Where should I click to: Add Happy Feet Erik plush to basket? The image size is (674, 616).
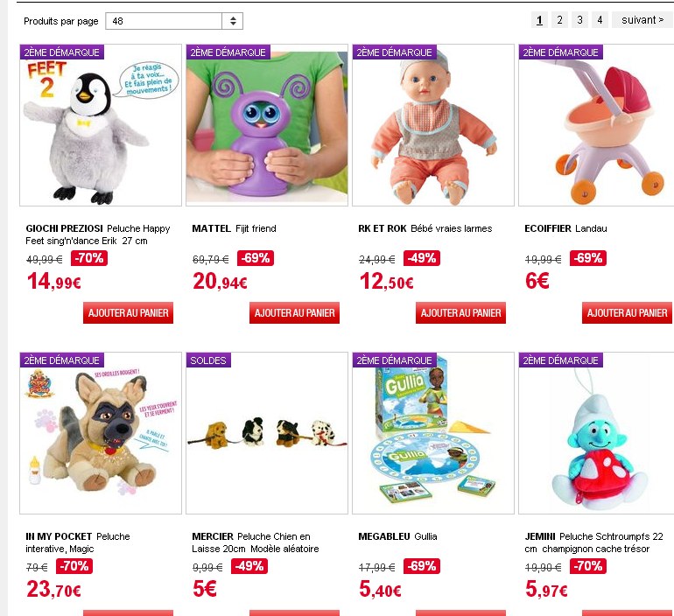128,312
